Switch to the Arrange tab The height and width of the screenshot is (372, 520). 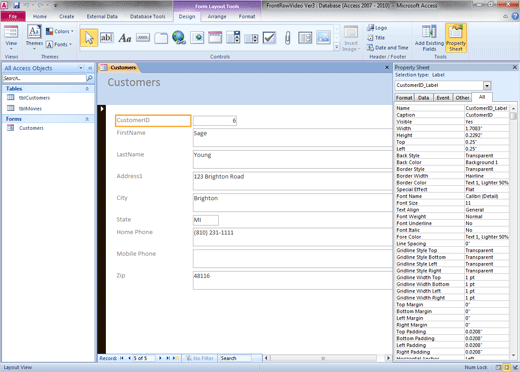click(x=217, y=16)
